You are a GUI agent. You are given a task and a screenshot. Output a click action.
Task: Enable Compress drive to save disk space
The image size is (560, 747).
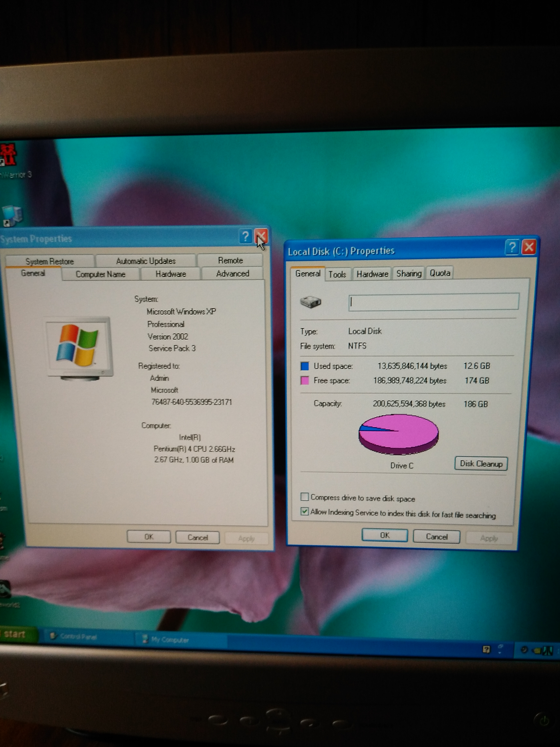(304, 497)
